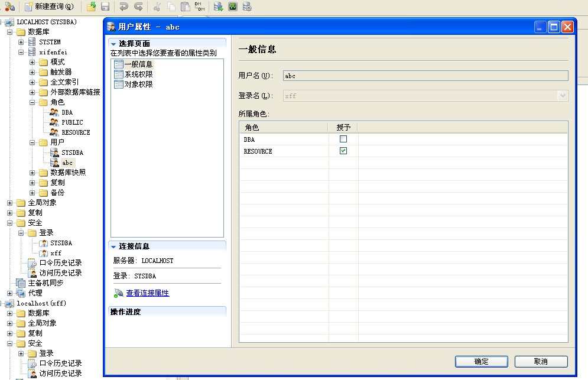
Task: Click the open file folder icon in the toolbar
Action: pyautogui.click(x=91, y=7)
